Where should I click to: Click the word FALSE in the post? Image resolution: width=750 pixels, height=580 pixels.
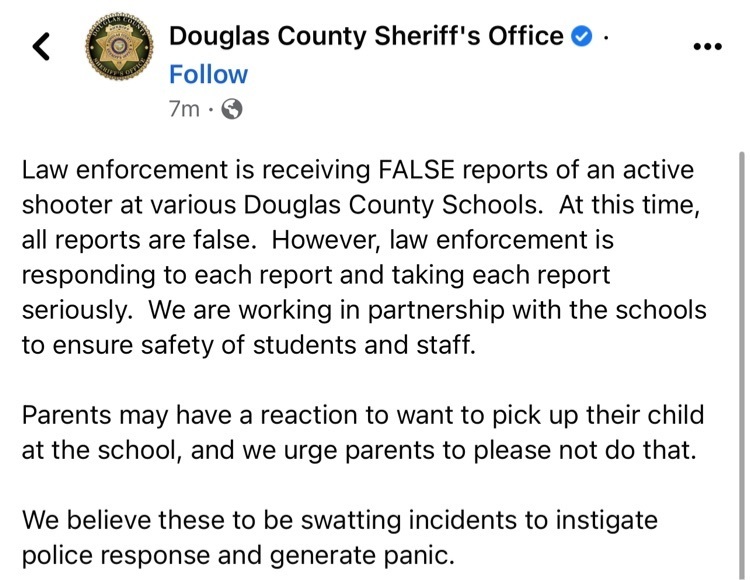(416, 170)
